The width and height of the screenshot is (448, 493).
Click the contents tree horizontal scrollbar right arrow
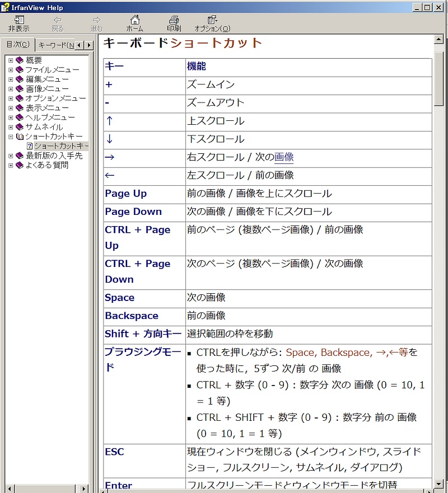[x=85, y=489]
